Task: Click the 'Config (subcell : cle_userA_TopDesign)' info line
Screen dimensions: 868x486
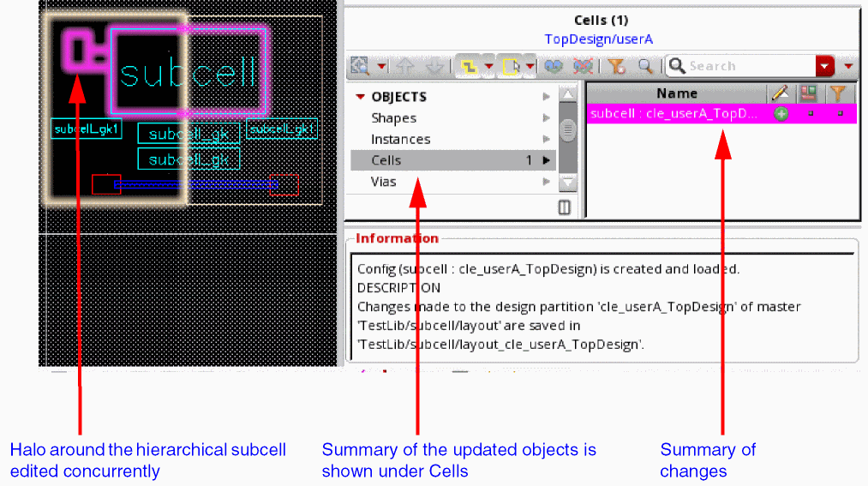Action: click(548, 269)
